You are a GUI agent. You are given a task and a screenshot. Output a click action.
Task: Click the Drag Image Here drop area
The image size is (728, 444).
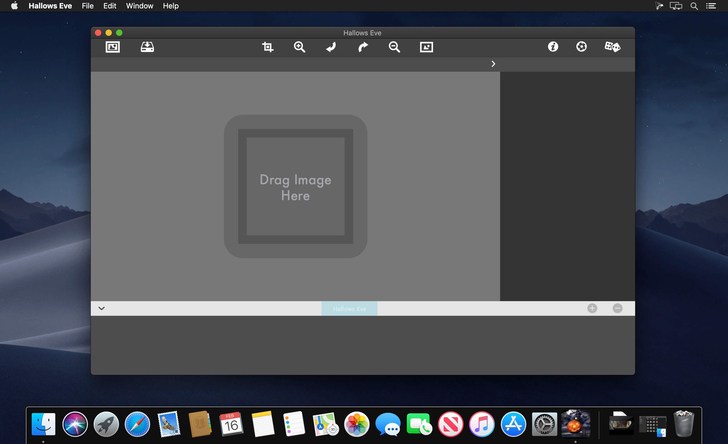point(295,187)
